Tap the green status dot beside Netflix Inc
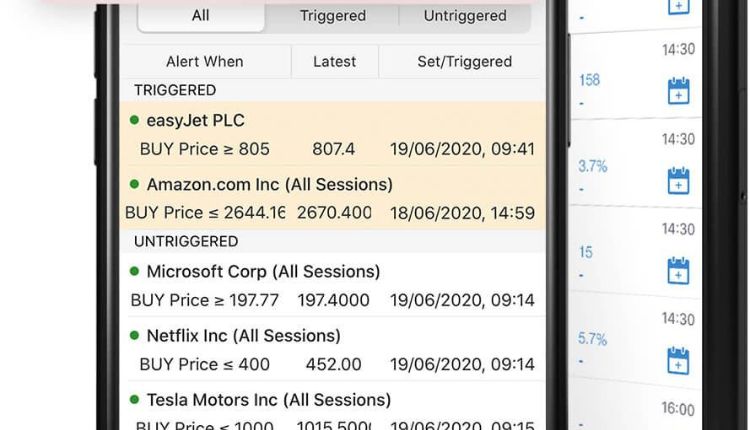Screen dimensions: 750x430 (x=134, y=335)
